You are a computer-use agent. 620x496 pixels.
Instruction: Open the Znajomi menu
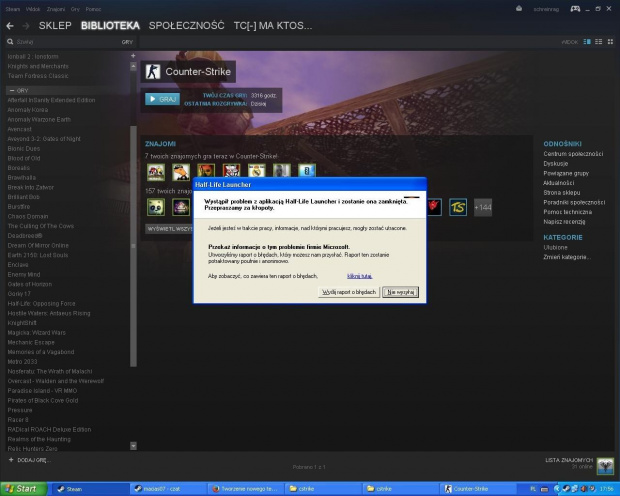pos(56,9)
